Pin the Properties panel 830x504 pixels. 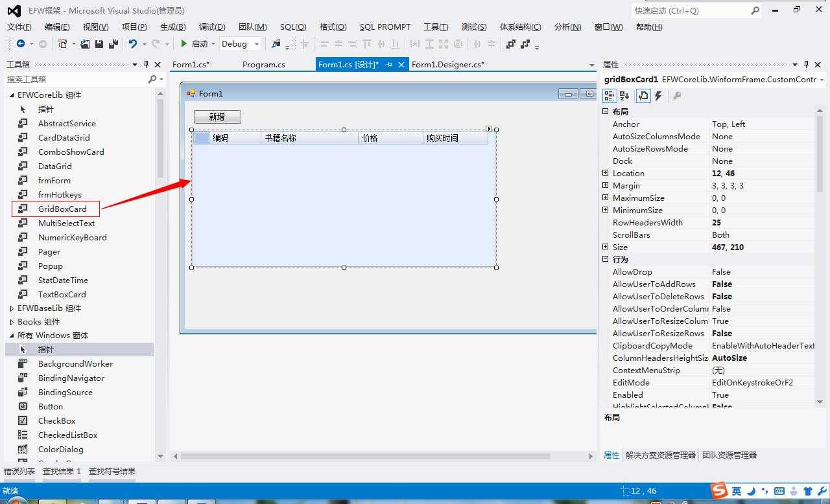tap(806, 64)
